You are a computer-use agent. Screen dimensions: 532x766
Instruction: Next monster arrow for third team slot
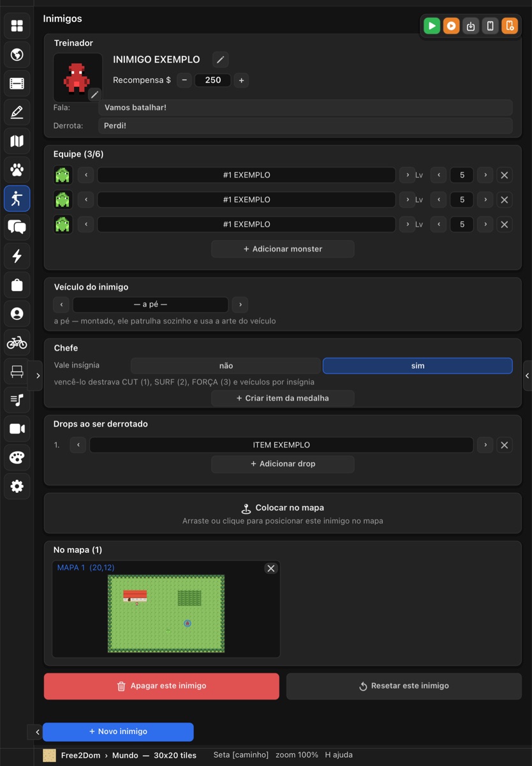tap(407, 224)
